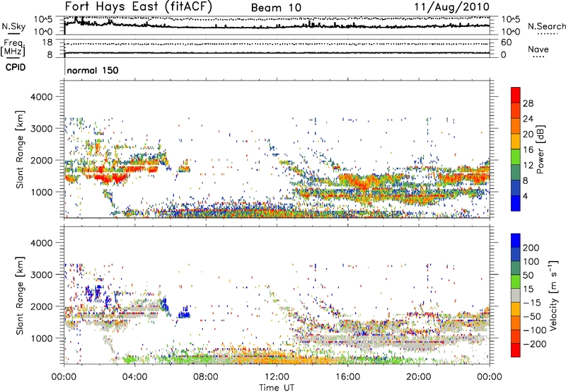The image size is (566, 392).
Task: Click the 'Power [dB]' colorbar title
Action: [541, 150]
